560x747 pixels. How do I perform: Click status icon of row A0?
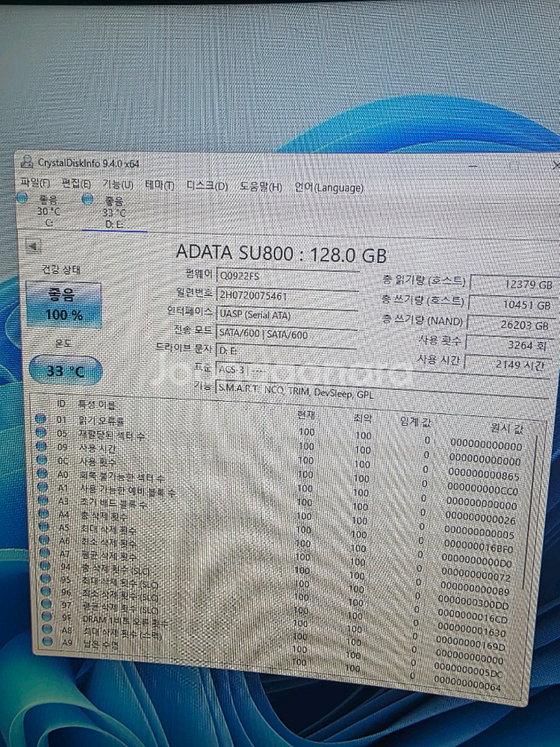[x=43, y=474]
